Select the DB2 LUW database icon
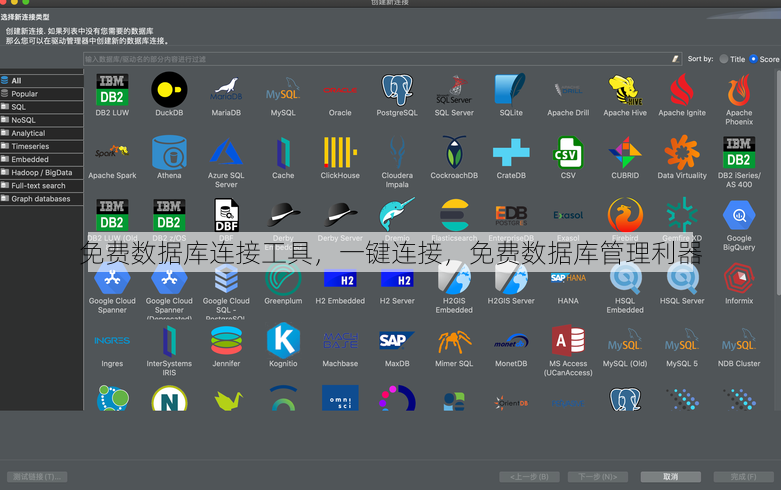This screenshot has height=490, width=781. 112,90
